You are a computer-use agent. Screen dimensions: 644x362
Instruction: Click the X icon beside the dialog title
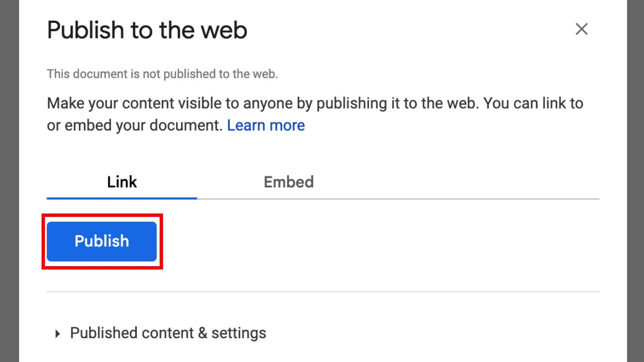(581, 29)
